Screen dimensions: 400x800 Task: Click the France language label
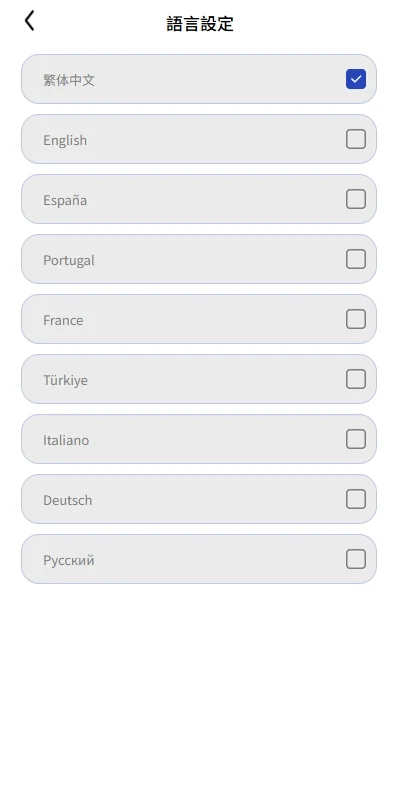click(63, 320)
